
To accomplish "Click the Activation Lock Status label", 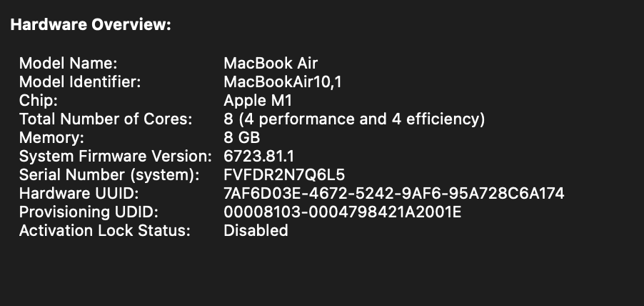I will [x=105, y=230].
